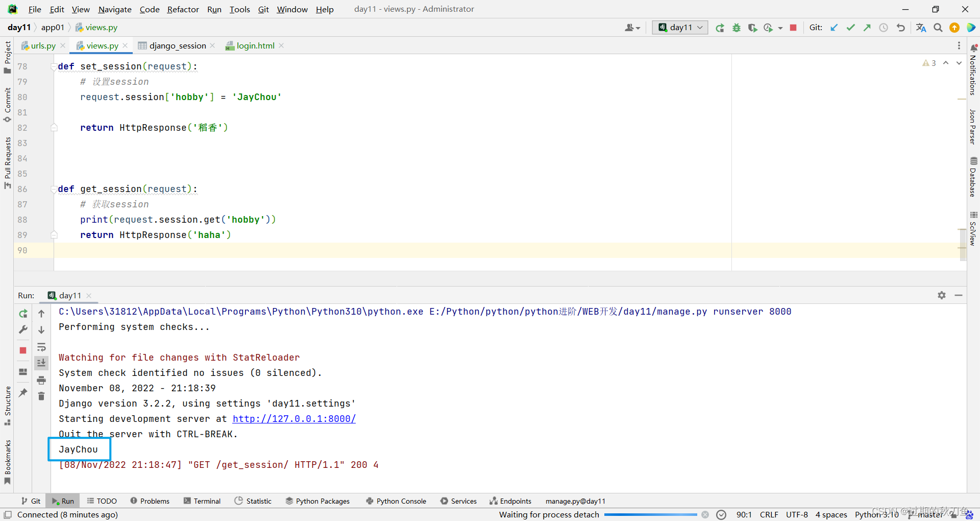Click the process detach progress bar
This screenshot has height=521, width=980.
[x=650, y=515]
